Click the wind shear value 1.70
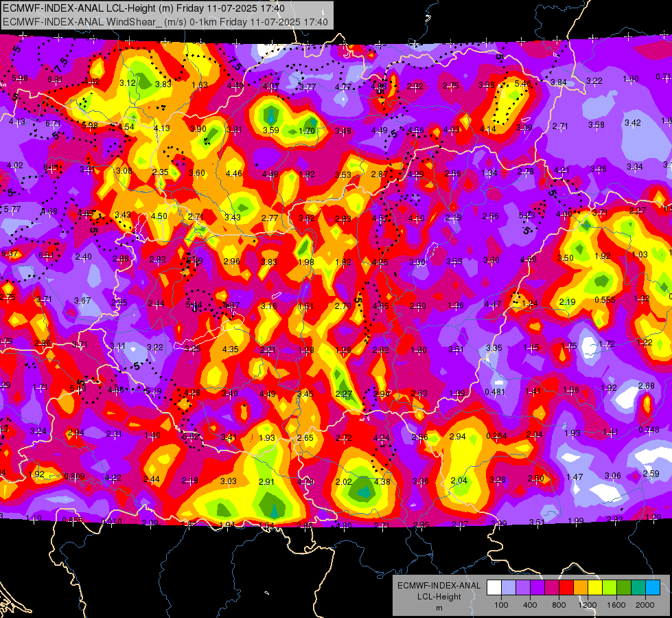 [307, 130]
